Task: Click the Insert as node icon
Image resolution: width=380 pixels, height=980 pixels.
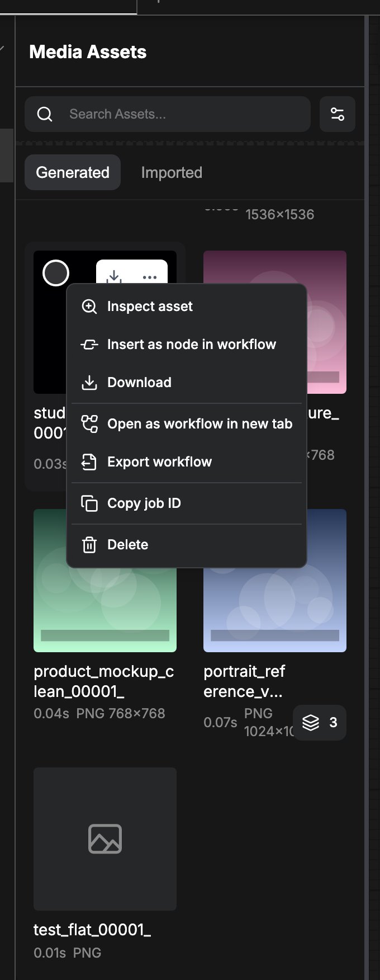Action: (x=89, y=344)
